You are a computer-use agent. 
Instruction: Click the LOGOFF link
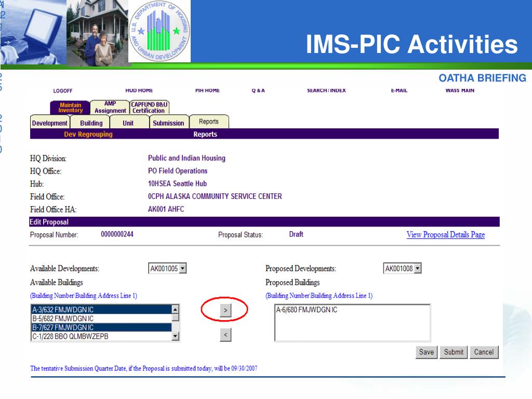click(x=63, y=91)
